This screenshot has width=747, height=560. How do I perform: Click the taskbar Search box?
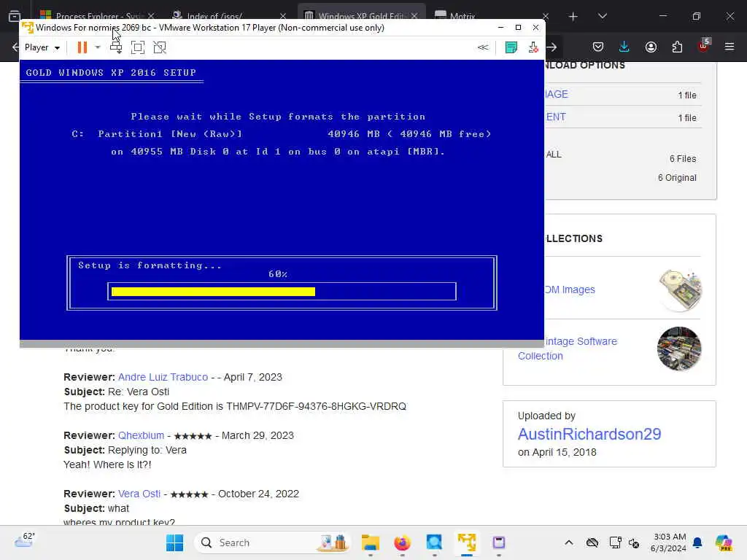[273, 542]
